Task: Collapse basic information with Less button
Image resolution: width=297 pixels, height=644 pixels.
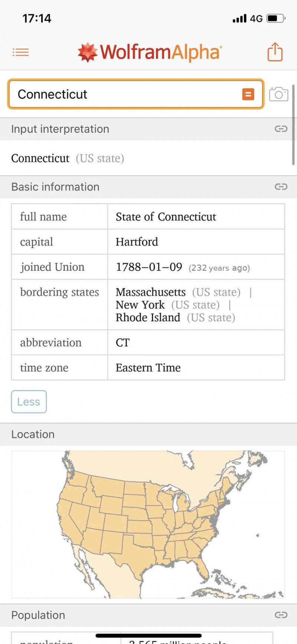Action: point(29,402)
